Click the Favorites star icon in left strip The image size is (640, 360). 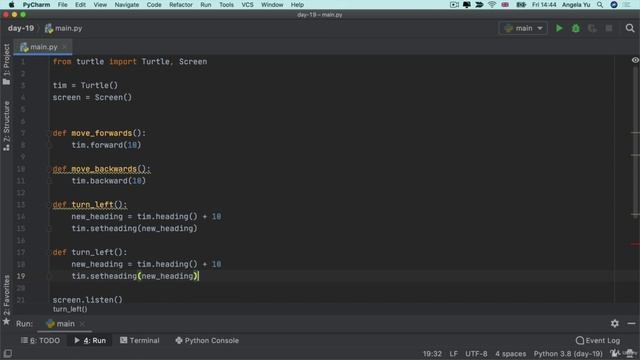tap(6, 322)
